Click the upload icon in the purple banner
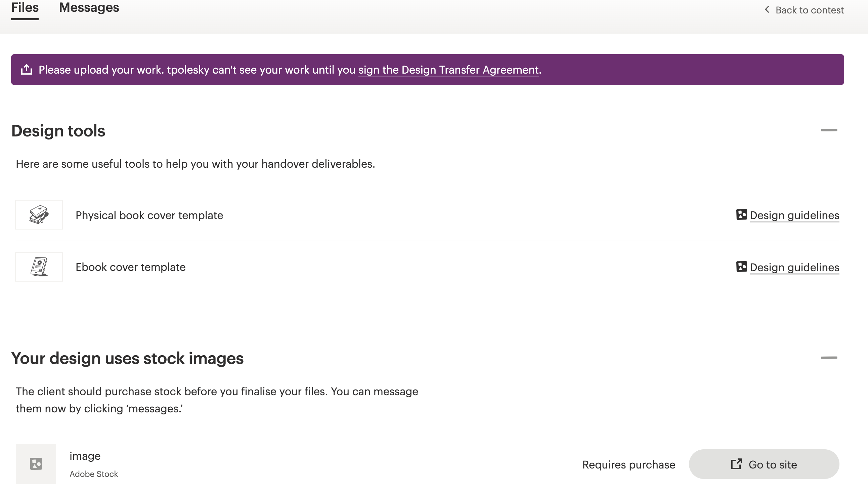Image resolution: width=868 pixels, height=490 pixels. point(27,70)
